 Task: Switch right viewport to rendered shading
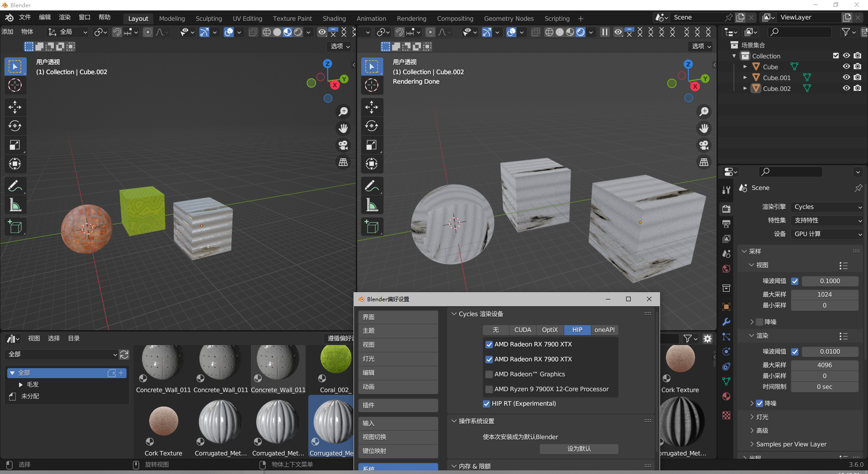click(580, 32)
